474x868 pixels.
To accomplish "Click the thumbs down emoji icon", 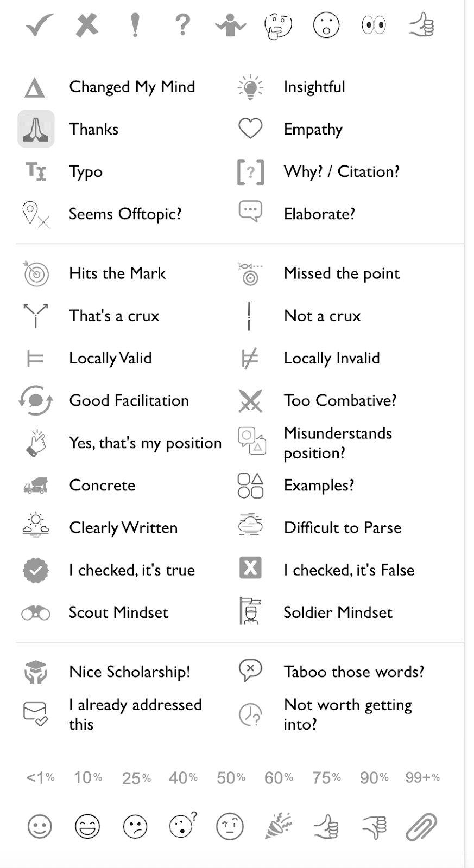I will (x=374, y=827).
